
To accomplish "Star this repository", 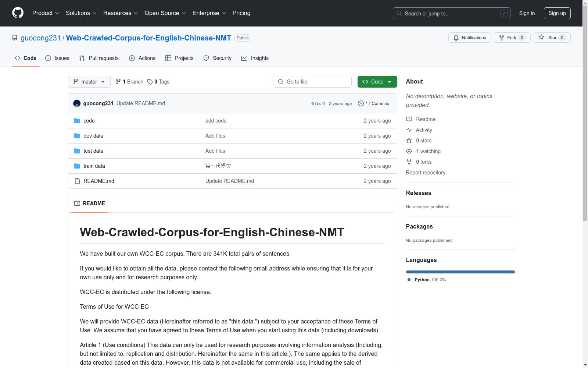I will pos(552,38).
